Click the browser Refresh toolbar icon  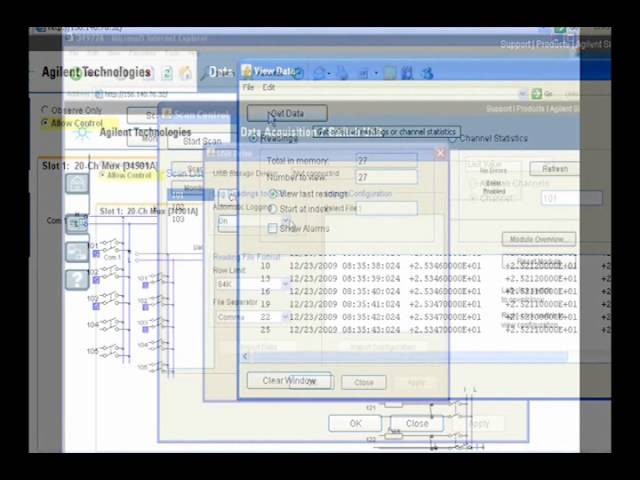[x=166, y=73]
